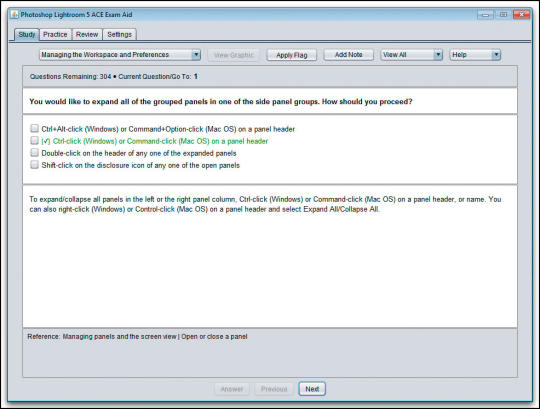Click the Java app icon in title bar
The height and width of the screenshot is (409, 540).
[x=15, y=15]
